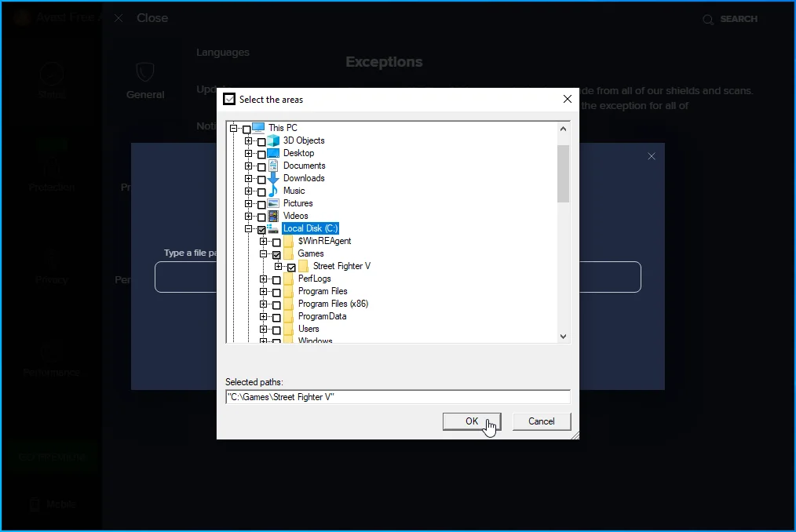The image size is (796, 532).
Task: Click the Program Files folder icon
Action: (x=288, y=291)
